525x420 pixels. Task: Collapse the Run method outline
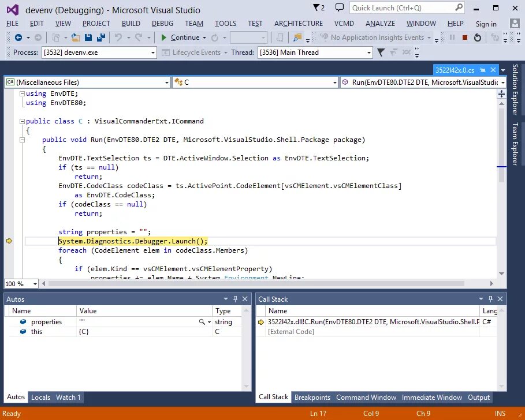pos(22,140)
